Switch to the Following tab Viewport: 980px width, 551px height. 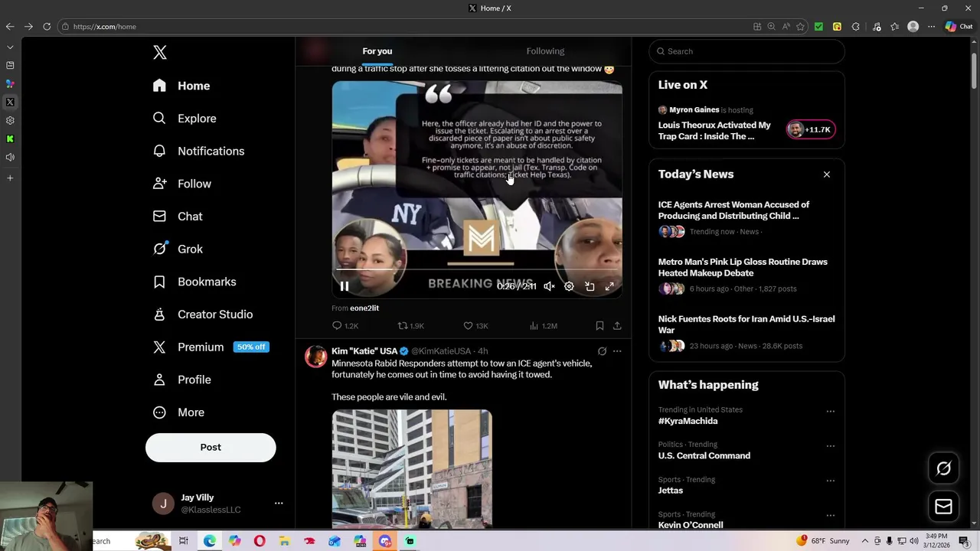545,51
